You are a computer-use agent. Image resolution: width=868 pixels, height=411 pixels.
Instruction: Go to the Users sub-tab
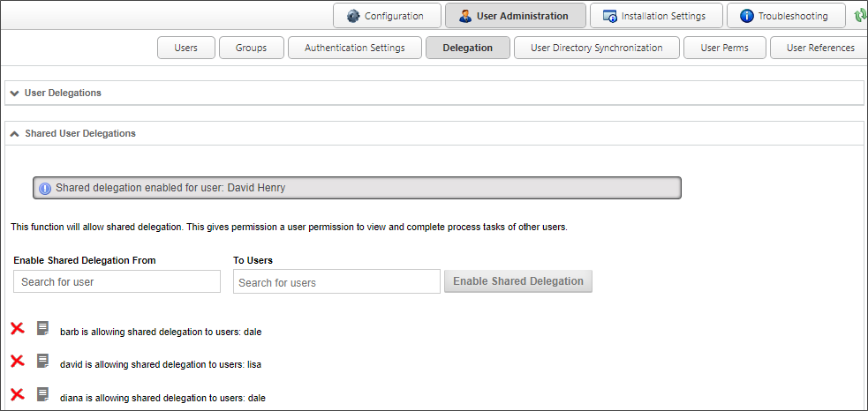185,48
